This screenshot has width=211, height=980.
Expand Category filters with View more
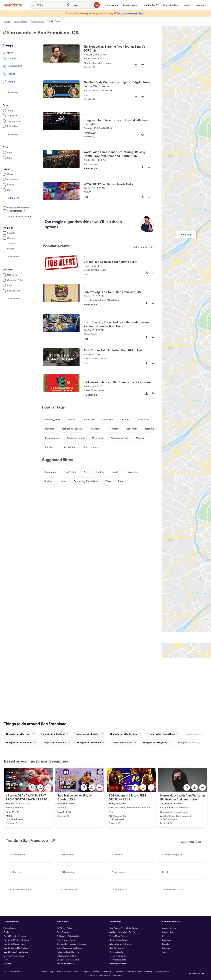pos(13,92)
